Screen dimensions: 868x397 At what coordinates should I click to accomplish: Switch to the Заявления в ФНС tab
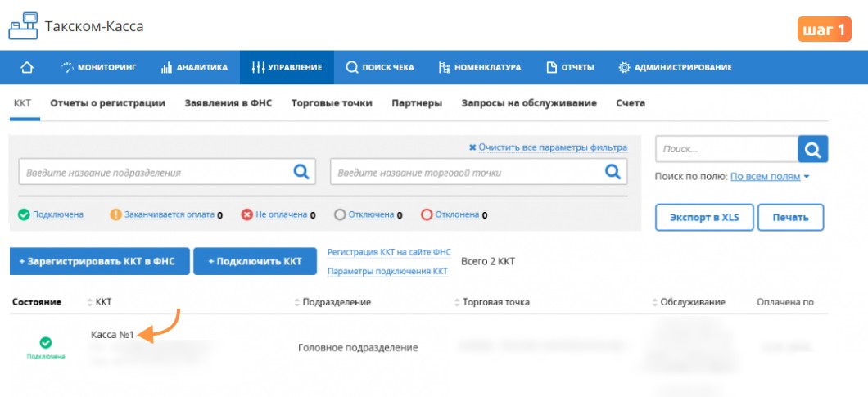(228, 103)
